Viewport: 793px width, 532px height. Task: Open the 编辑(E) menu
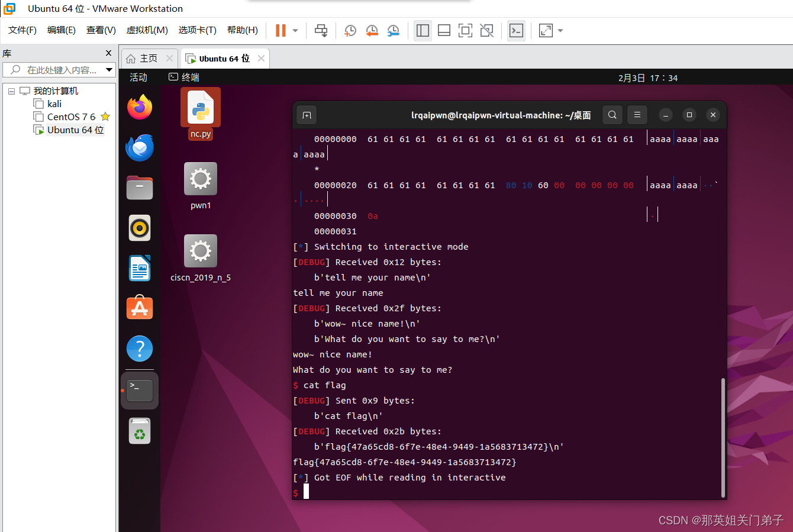point(62,30)
